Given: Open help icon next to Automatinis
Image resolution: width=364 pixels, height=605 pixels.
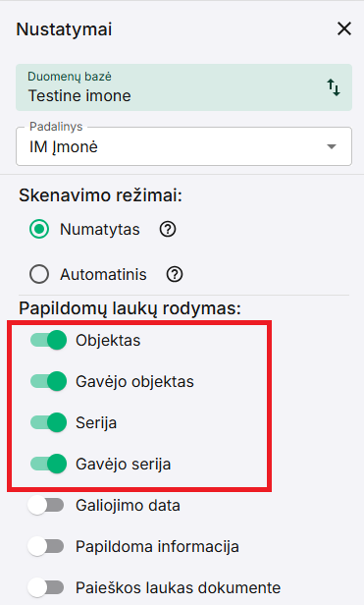Looking at the screenshot, I should point(175,274).
